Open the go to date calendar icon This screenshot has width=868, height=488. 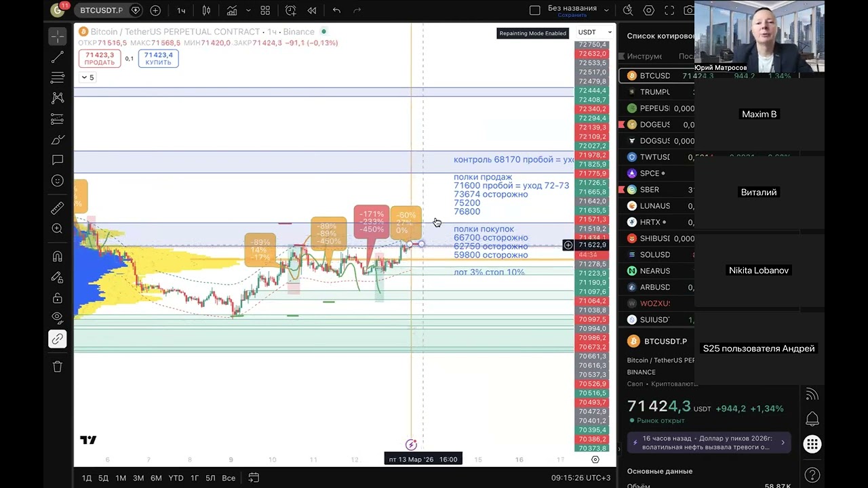[x=254, y=478]
